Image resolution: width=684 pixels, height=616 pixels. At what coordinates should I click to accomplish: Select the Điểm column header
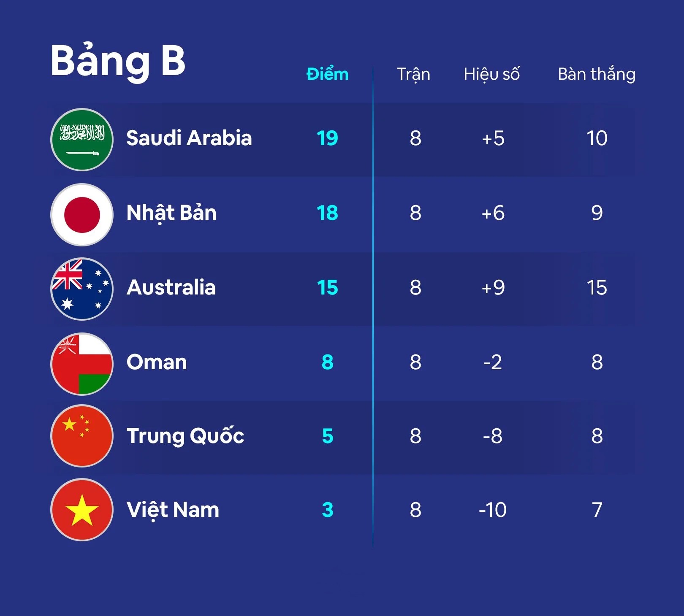click(x=327, y=74)
